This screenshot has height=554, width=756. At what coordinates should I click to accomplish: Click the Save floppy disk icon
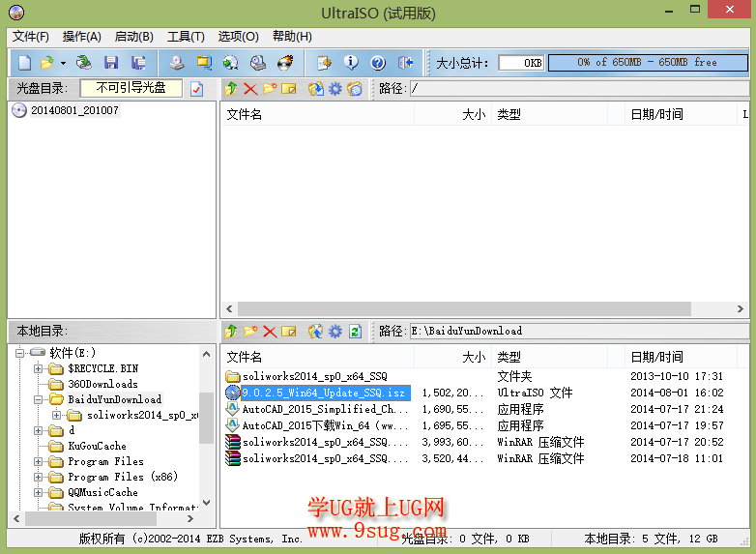(111, 63)
